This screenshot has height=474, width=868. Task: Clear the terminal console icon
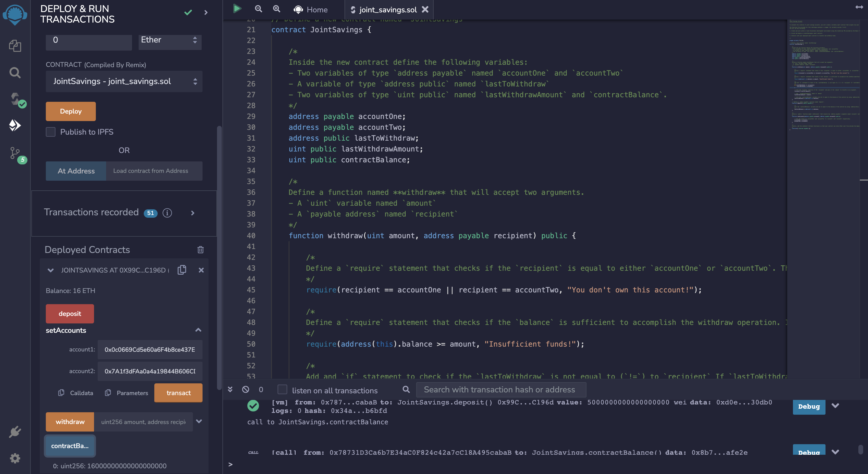click(245, 389)
